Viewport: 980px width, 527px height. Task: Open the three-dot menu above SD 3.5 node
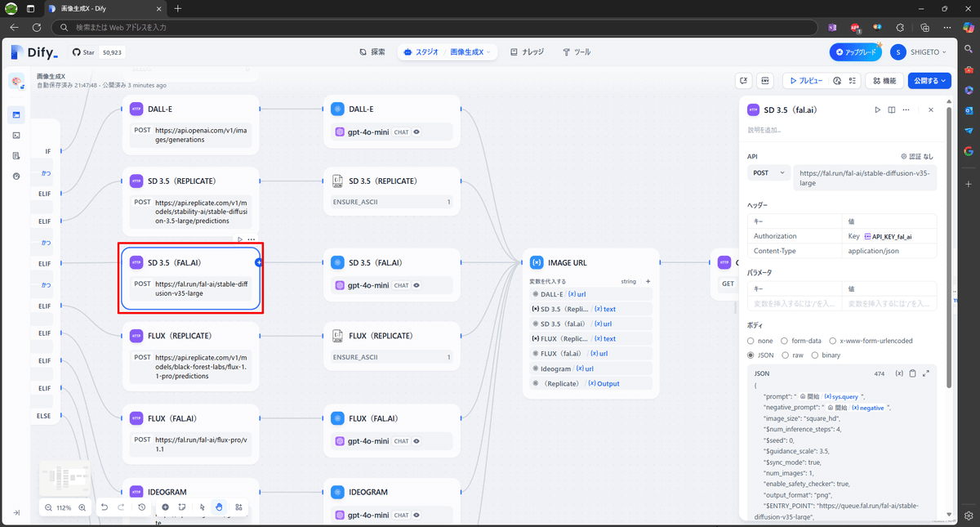click(252, 239)
